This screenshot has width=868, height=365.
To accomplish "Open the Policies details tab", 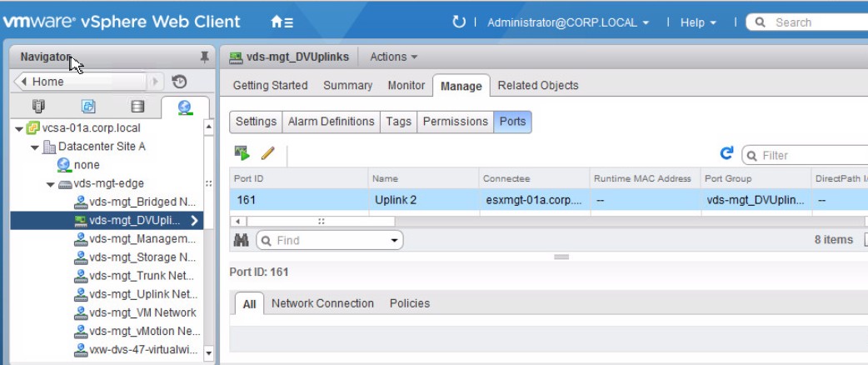I will 410,303.
